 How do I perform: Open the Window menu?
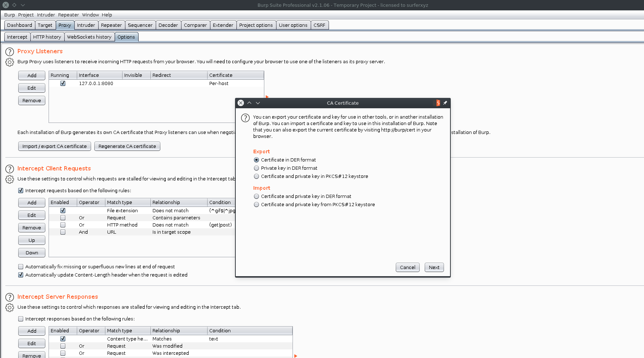point(90,15)
